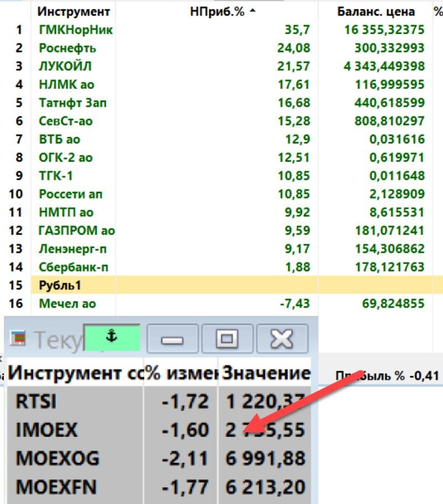Click the -7,43 profit value
The image size is (443, 504).
[295, 304]
